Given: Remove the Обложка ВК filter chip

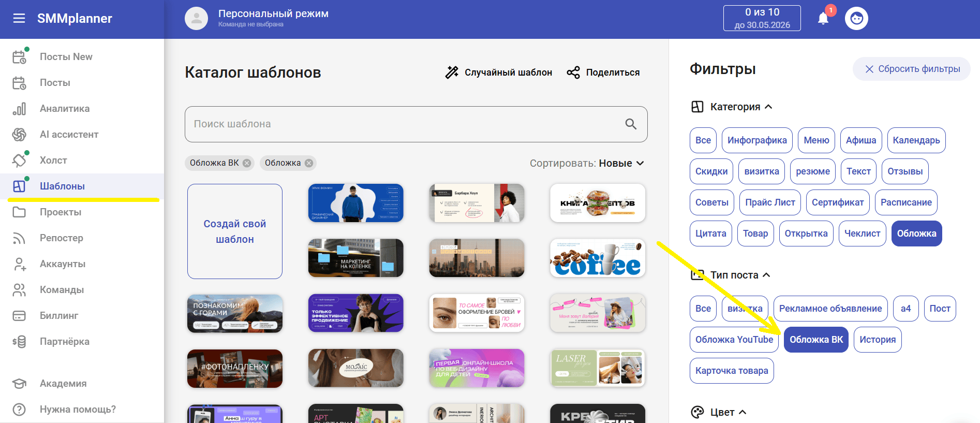Looking at the screenshot, I should click(x=247, y=163).
